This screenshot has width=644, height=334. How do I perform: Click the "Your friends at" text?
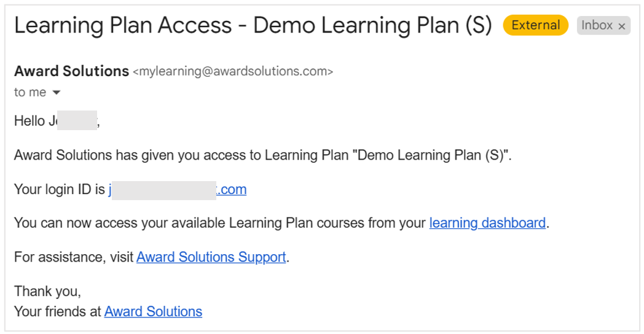[58, 311]
